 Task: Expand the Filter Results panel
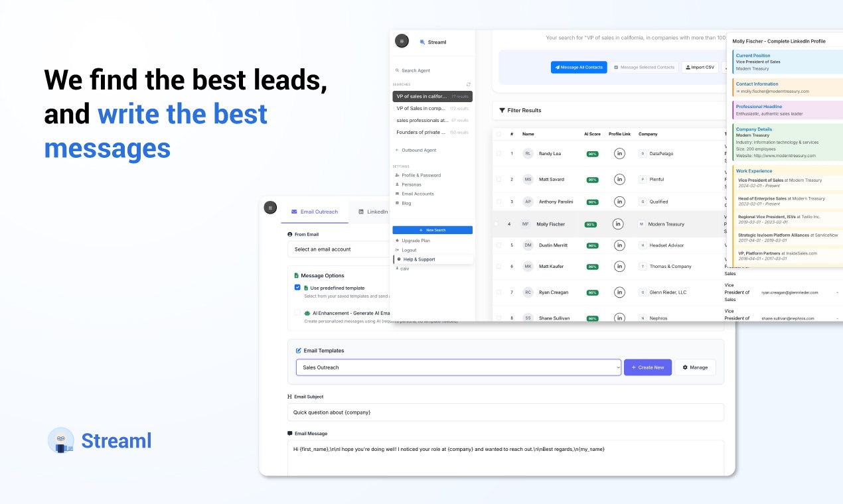click(609, 110)
